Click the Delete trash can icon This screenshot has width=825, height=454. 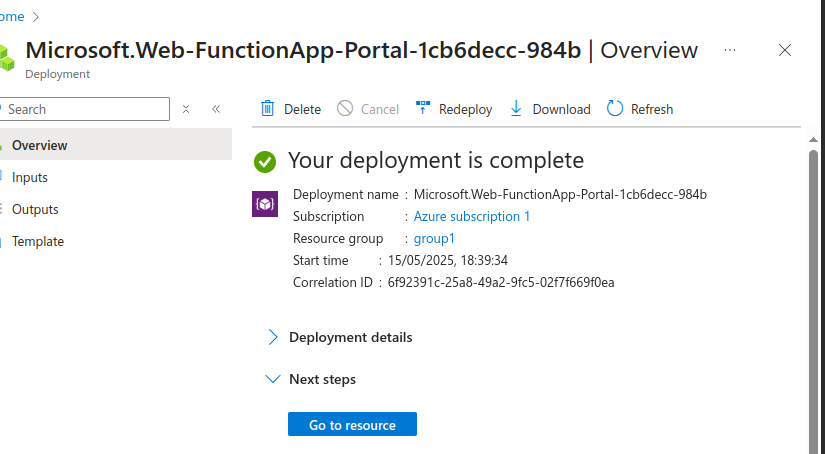[x=268, y=109]
